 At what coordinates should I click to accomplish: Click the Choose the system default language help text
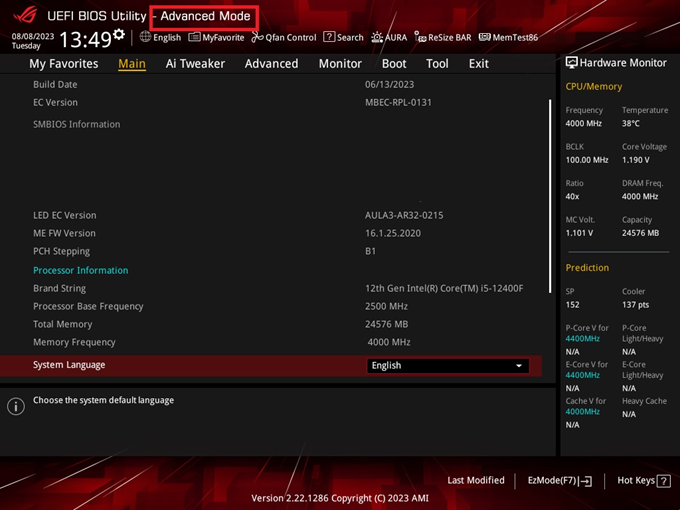(104, 400)
